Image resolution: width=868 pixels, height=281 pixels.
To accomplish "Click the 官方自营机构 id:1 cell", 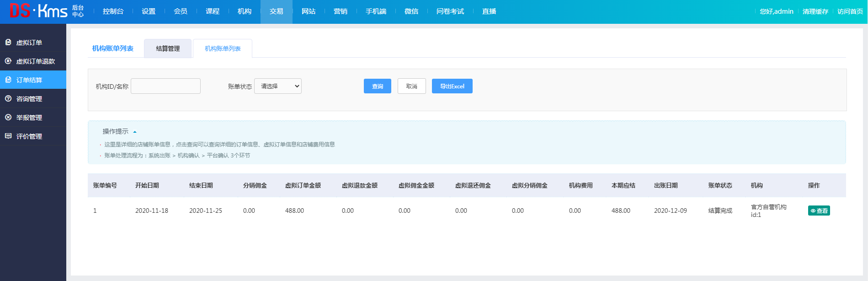I will coord(769,211).
